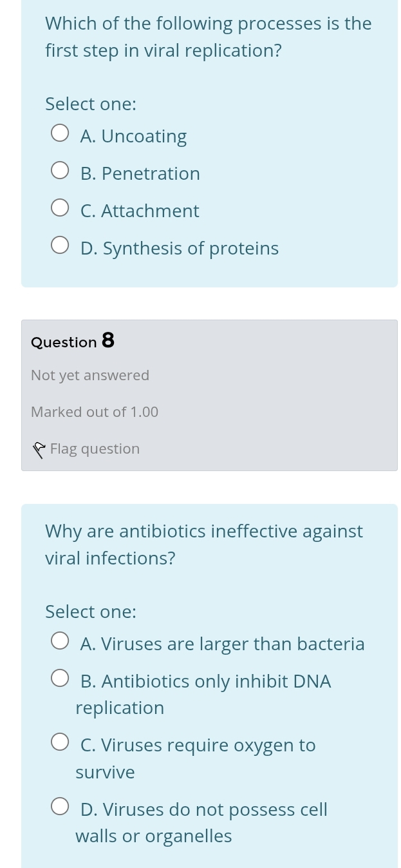Click the 'Not yet answered' status text
The width and height of the screenshot is (401, 868).
(x=90, y=376)
